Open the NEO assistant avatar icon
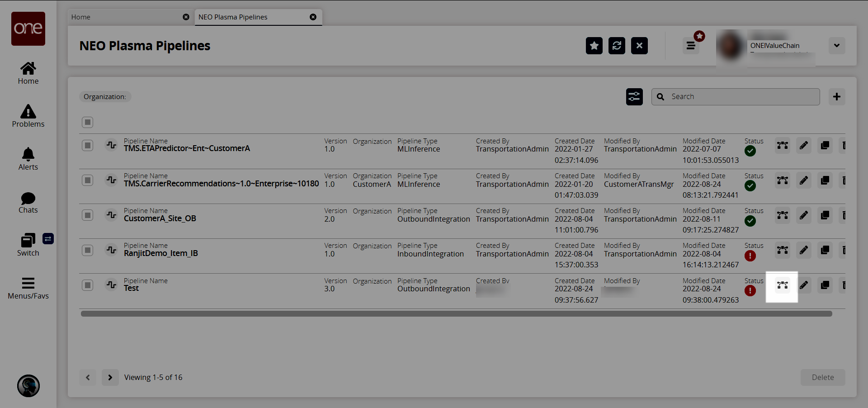The height and width of the screenshot is (408, 868). (28, 386)
